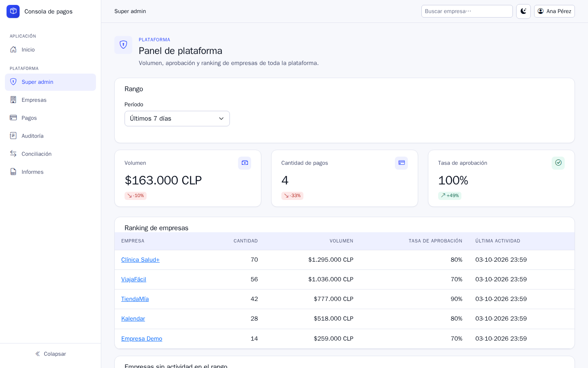588x368 pixels.
Task: Click the Consola de pagos cube logo
Action: (13, 11)
